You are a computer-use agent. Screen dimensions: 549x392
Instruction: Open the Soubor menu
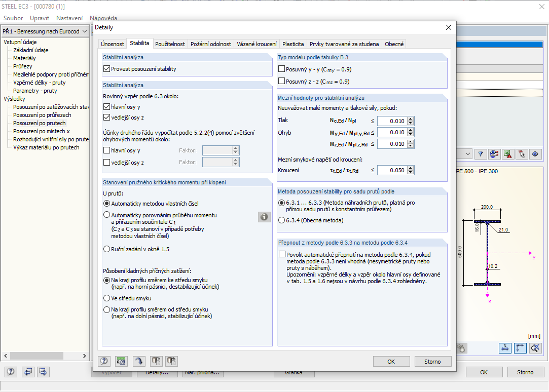[x=13, y=18]
